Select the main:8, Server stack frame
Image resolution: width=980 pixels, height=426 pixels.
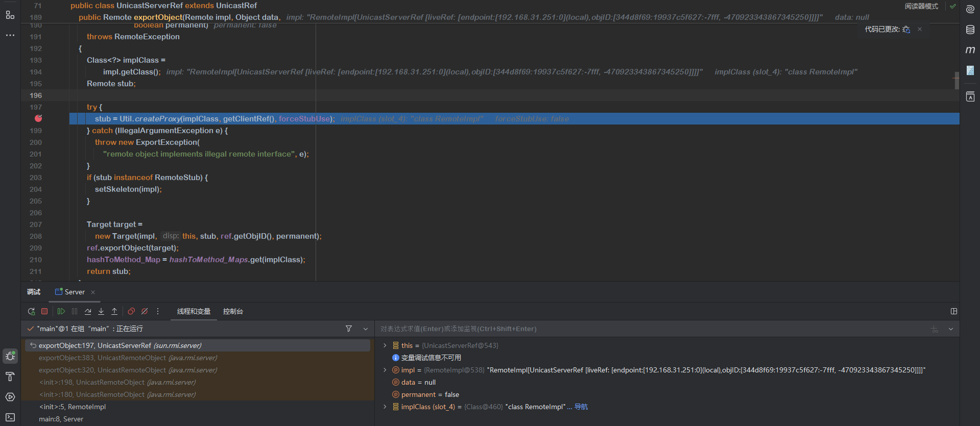tap(61, 419)
